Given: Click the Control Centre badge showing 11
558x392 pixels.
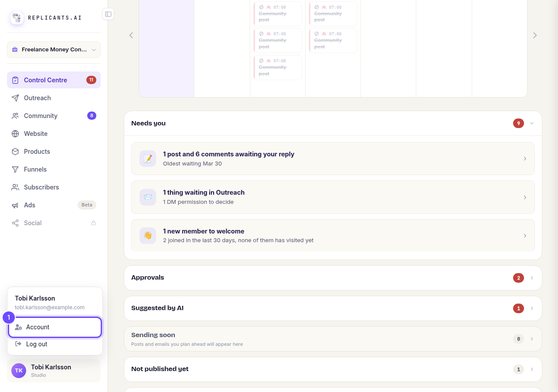Looking at the screenshot, I should 91,80.
